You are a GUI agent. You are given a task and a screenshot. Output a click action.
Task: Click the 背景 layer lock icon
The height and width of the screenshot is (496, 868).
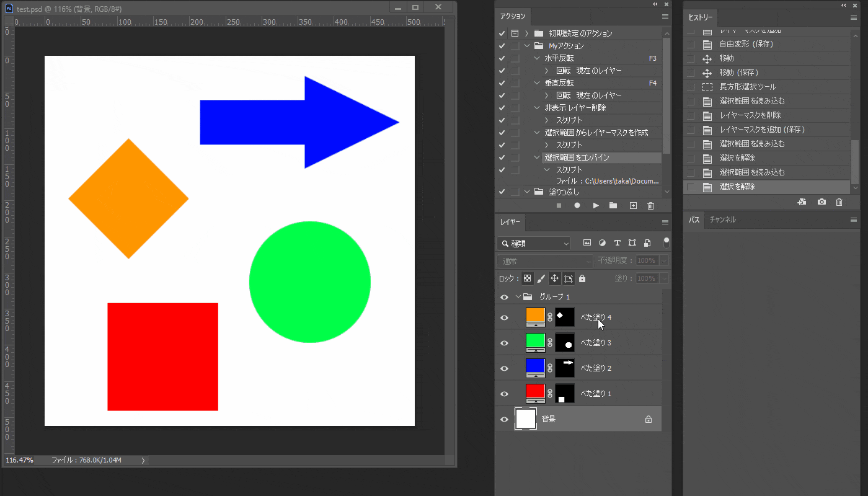click(x=649, y=419)
